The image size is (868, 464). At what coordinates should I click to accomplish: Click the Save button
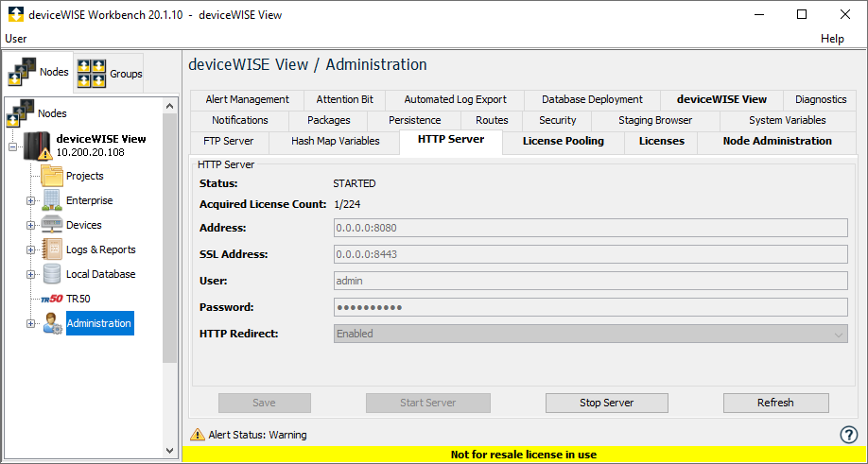(x=265, y=403)
